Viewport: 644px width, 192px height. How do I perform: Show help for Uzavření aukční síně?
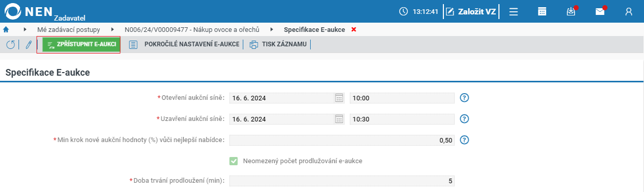[x=464, y=119]
